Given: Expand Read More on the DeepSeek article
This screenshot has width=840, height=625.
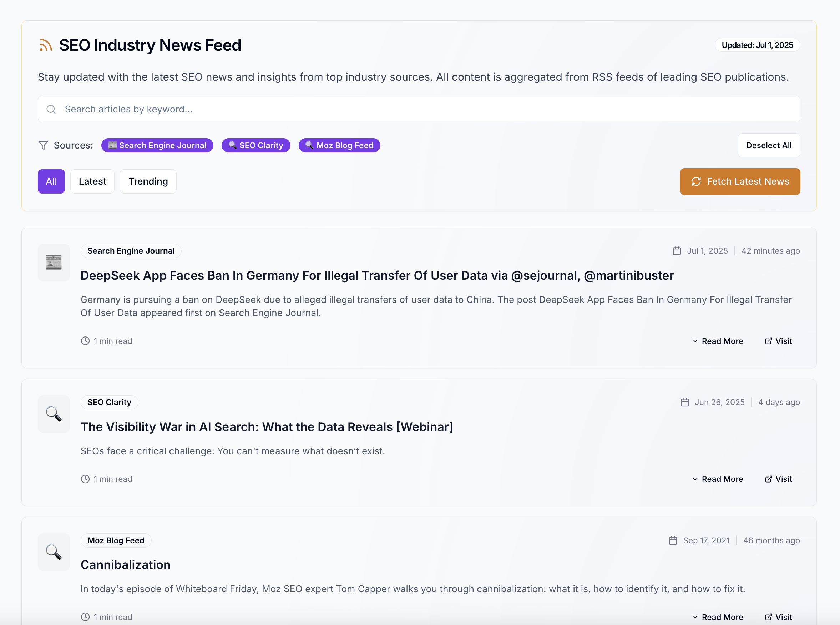Looking at the screenshot, I should pyautogui.click(x=718, y=341).
